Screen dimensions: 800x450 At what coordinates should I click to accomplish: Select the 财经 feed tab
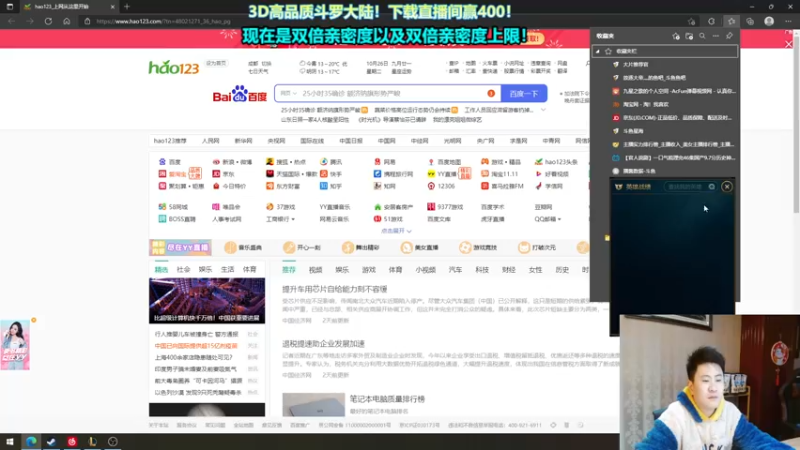[x=509, y=270]
